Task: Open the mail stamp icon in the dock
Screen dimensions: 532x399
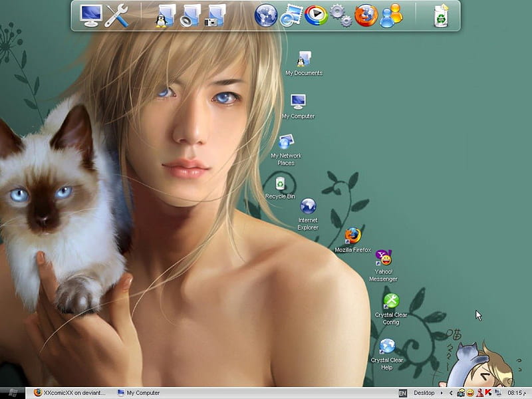Action: click(x=291, y=15)
